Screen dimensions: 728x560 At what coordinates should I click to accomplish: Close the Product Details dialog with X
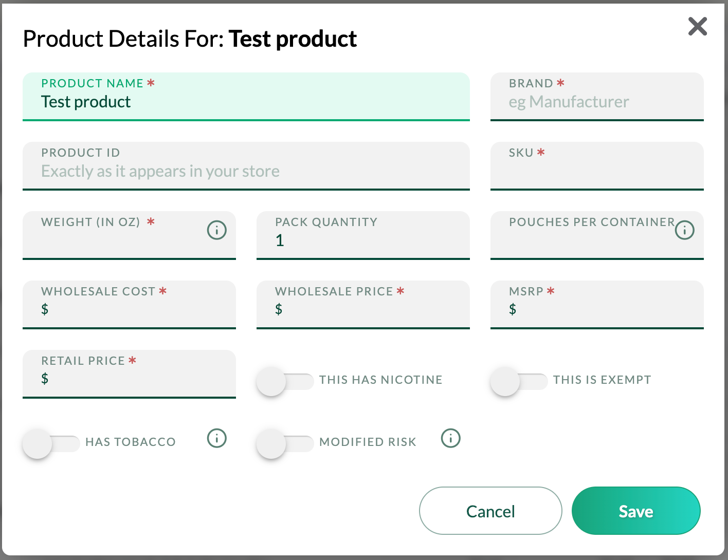click(697, 27)
